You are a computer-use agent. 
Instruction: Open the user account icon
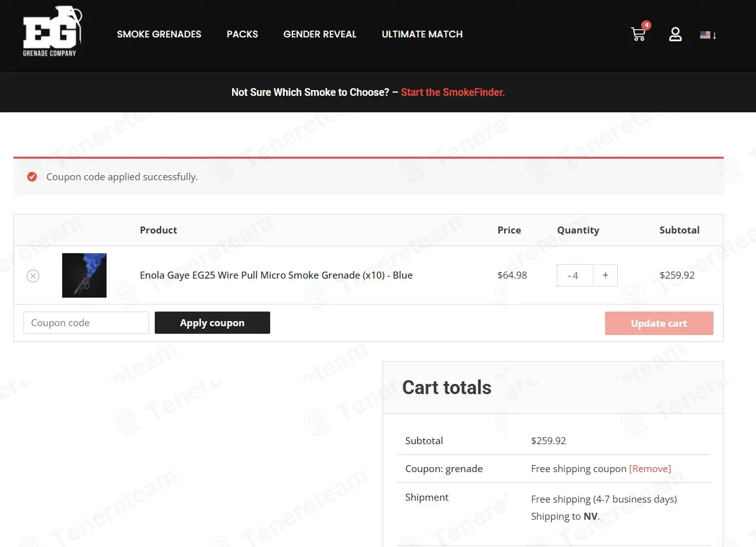pyautogui.click(x=675, y=34)
